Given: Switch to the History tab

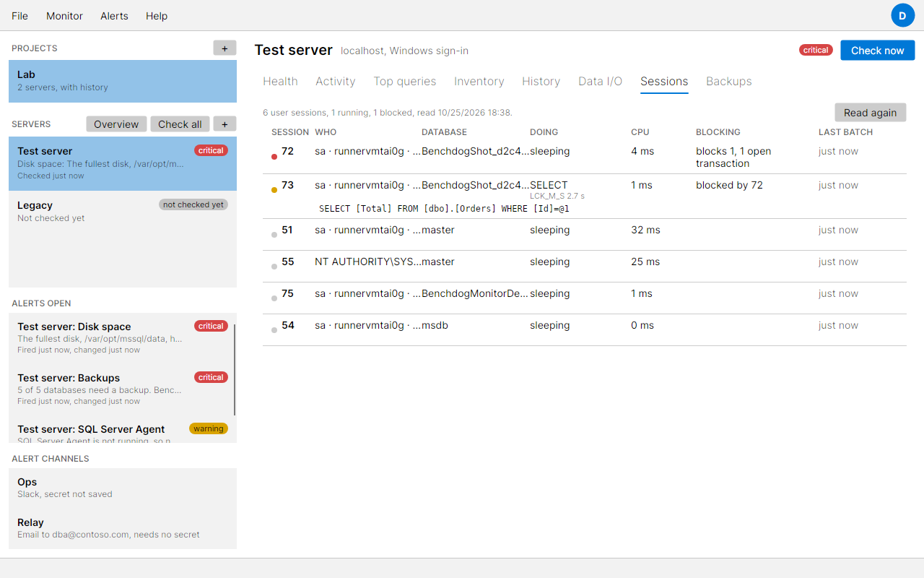Looking at the screenshot, I should (541, 81).
